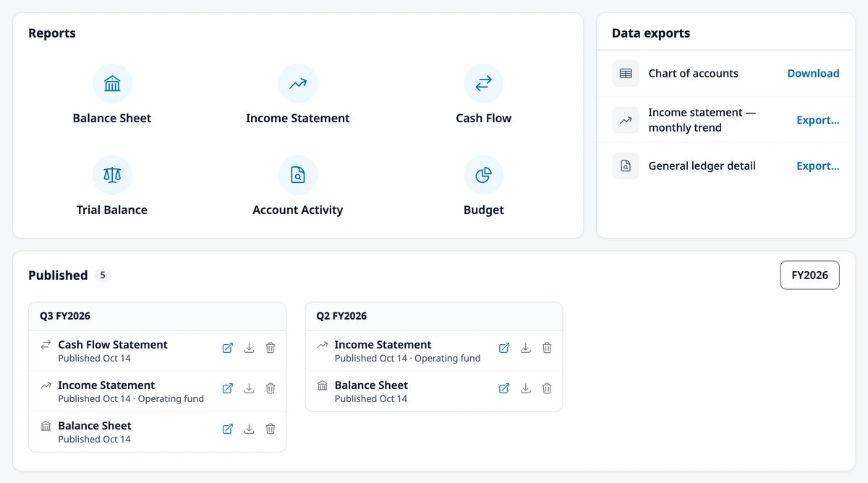Image resolution: width=868 pixels, height=483 pixels.
Task: Click the Chart of accounts label
Action: click(x=693, y=74)
